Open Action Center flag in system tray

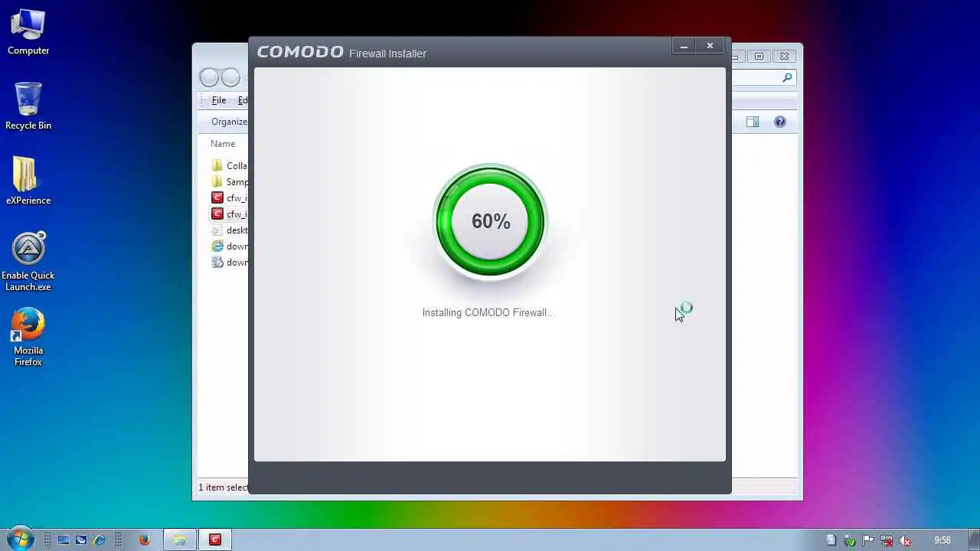coord(868,540)
